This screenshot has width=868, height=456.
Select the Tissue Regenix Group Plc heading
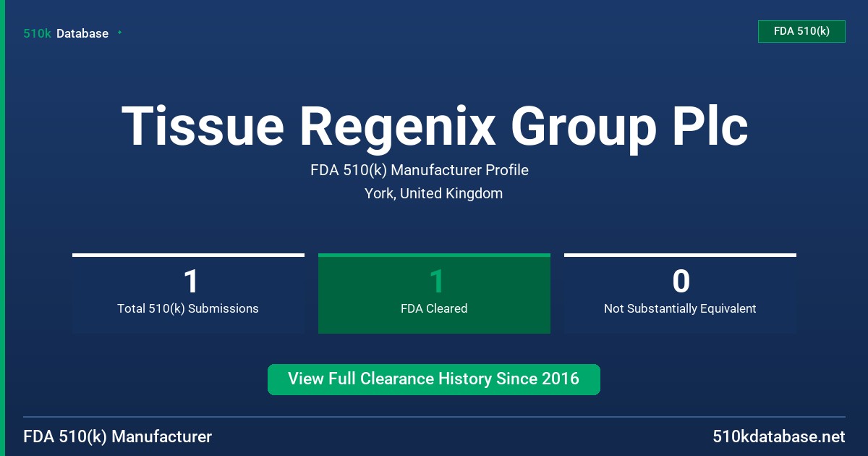pyautogui.click(x=434, y=127)
